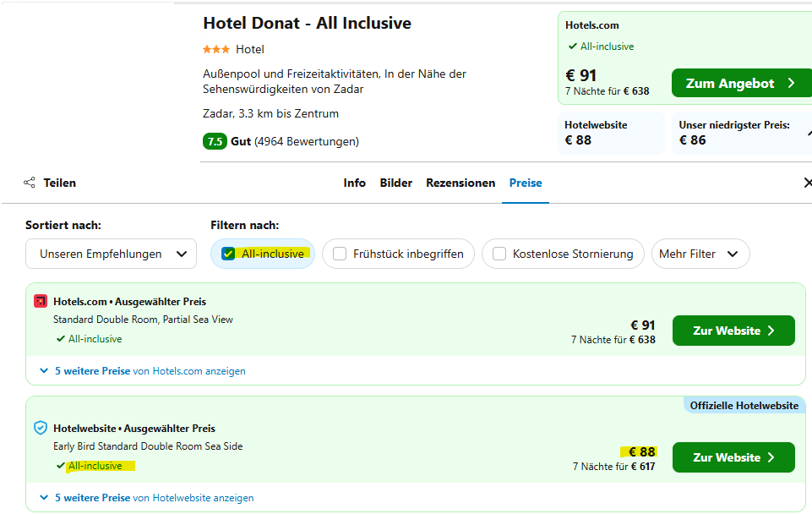Screen dimensions: 812x514
Task: Click the Gut (4964 Bewertungen) rating text
Action: pos(295,141)
